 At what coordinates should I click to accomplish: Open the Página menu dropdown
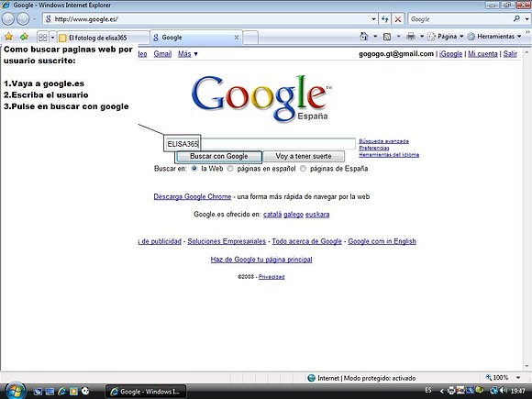click(x=446, y=37)
